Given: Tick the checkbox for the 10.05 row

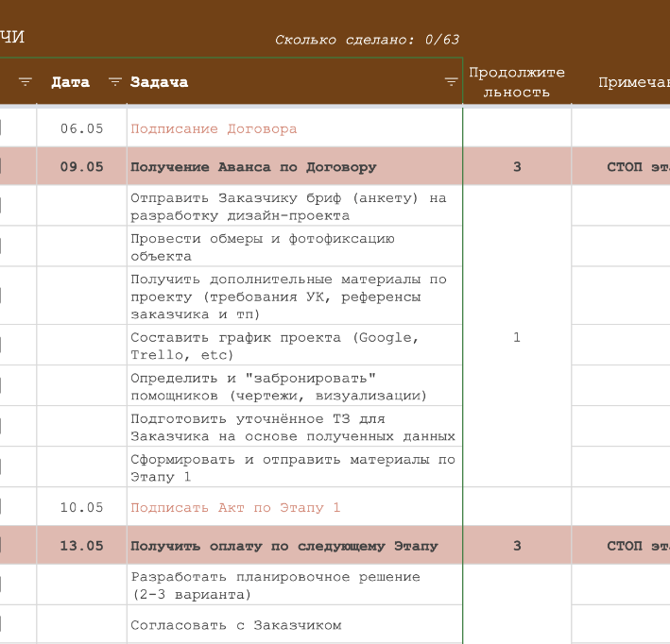Looking at the screenshot, I should 1,507.
